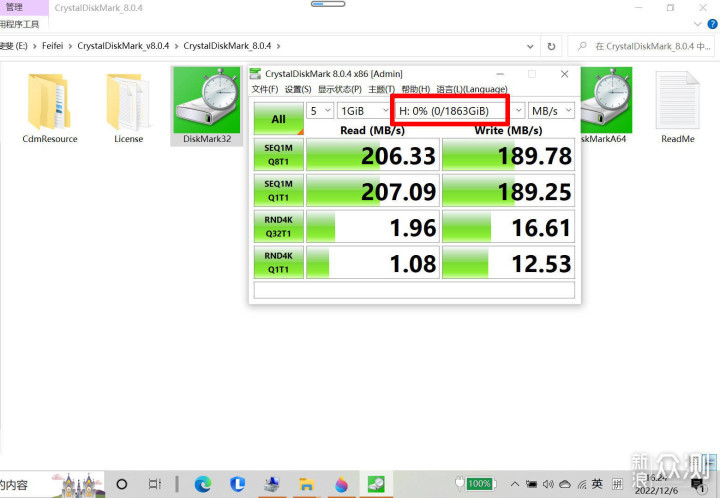Click the 16.61 write result
This screenshot has height=498, width=720.
508,226
